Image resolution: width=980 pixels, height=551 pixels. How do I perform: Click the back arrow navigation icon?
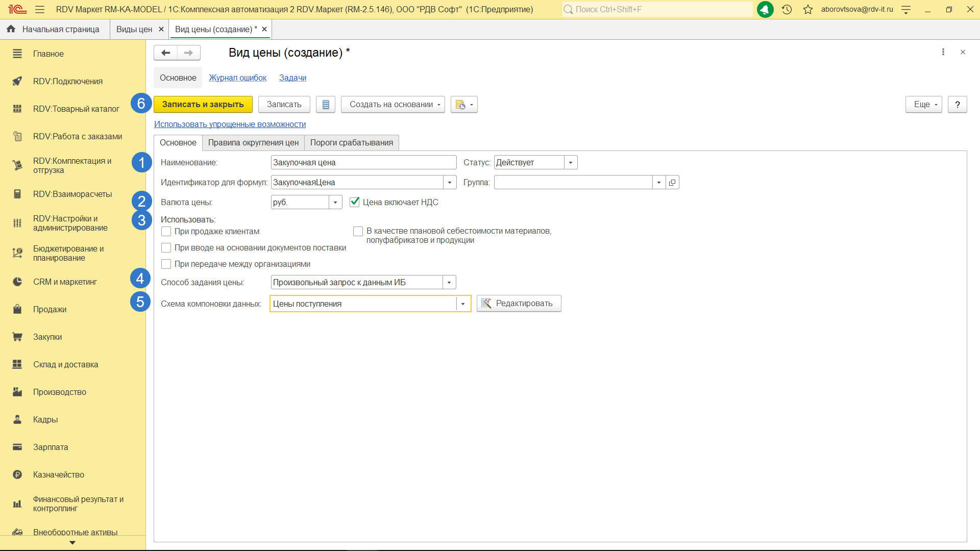pyautogui.click(x=165, y=53)
